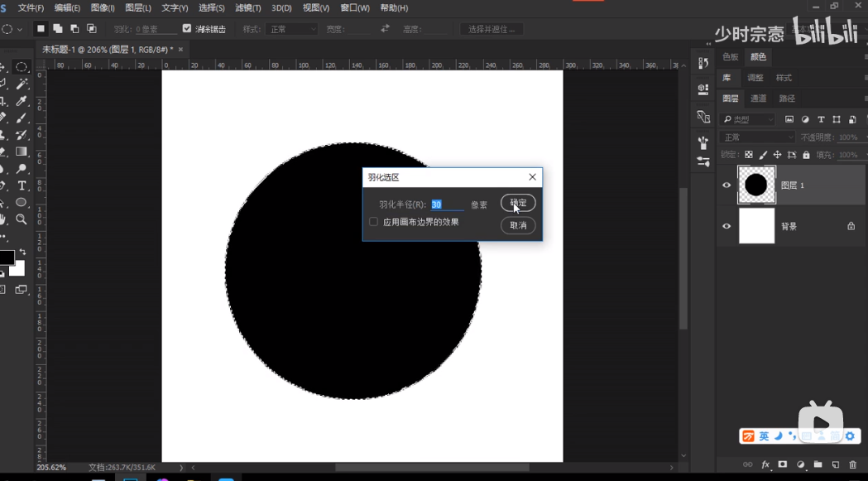Click foreground black color swatch
The image size is (868, 481).
click(6, 257)
